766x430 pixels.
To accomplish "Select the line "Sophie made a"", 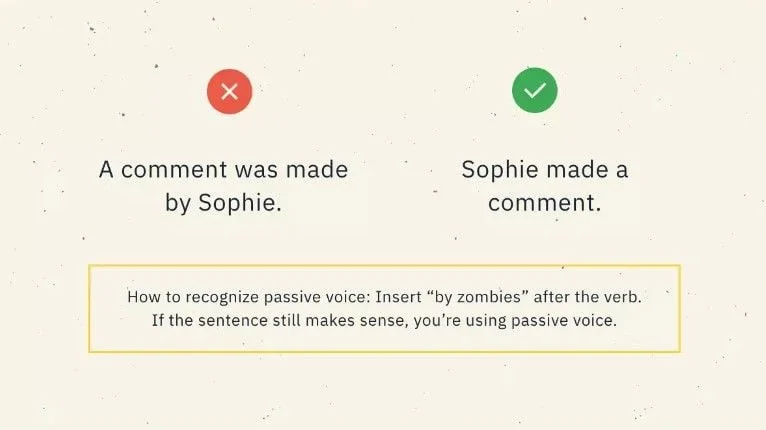I will (544, 169).
